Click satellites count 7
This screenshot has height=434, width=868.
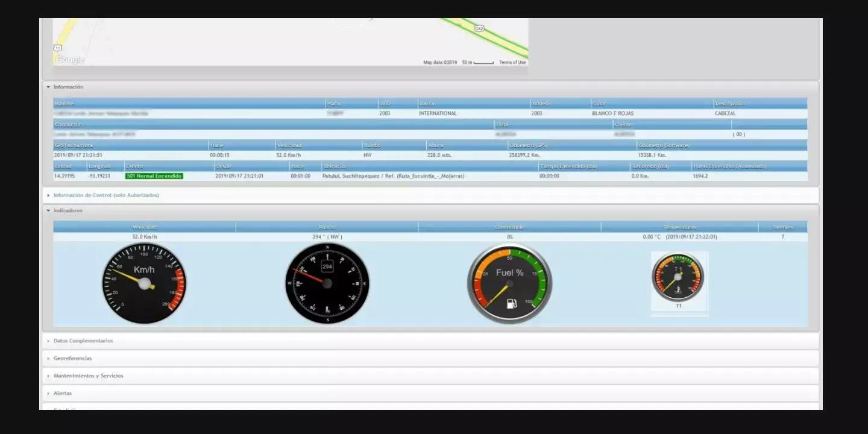click(783, 237)
